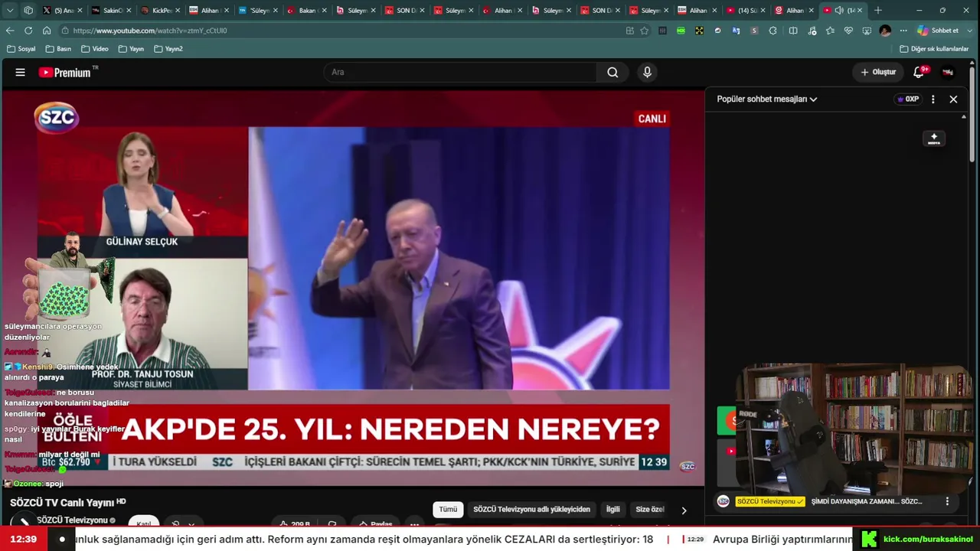Select the İlgili filter chip
This screenshot has width=980, height=551.
tap(613, 509)
